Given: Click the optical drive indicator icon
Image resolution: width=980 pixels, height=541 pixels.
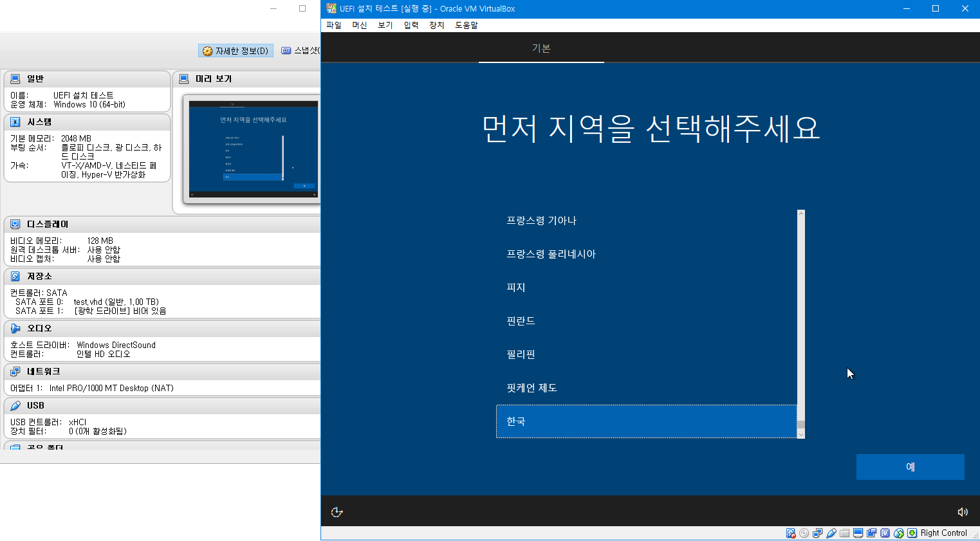Looking at the screenshot, I should [804, 533].
